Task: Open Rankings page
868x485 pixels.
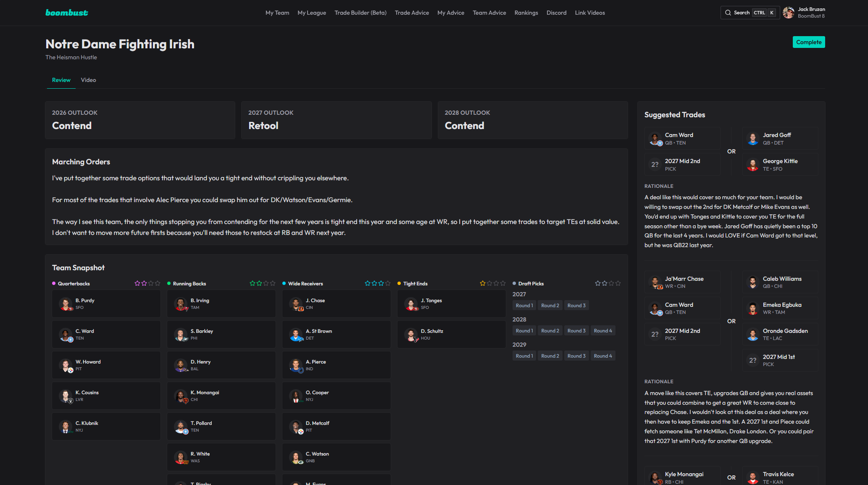Action: pyautogui.click(x=526, y=13)
